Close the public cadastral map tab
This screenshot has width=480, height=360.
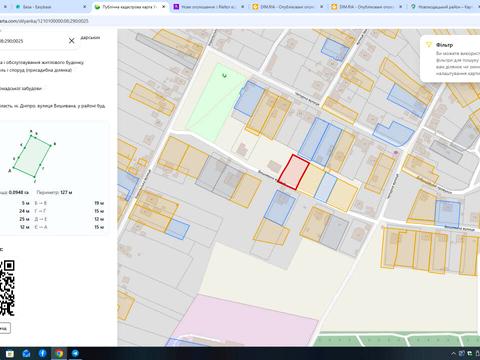pos(164,7)
